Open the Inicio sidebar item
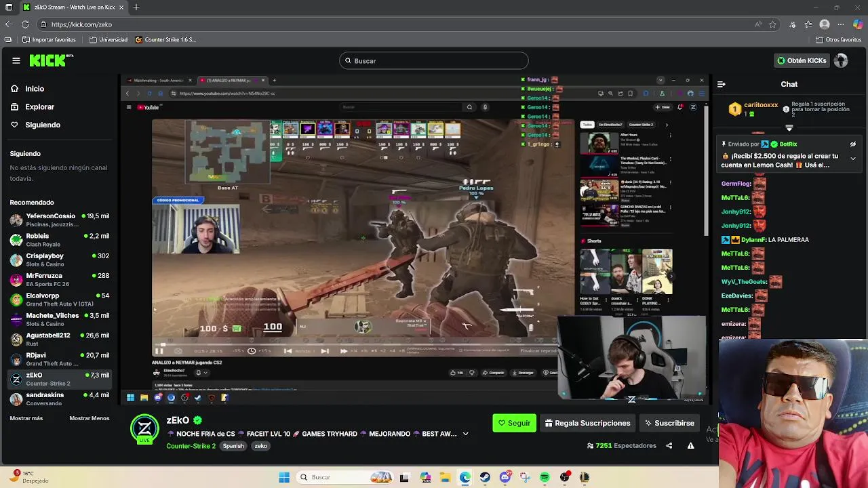Image resolution: width=868 pixels, height=488 pixels. click(34, 89)
